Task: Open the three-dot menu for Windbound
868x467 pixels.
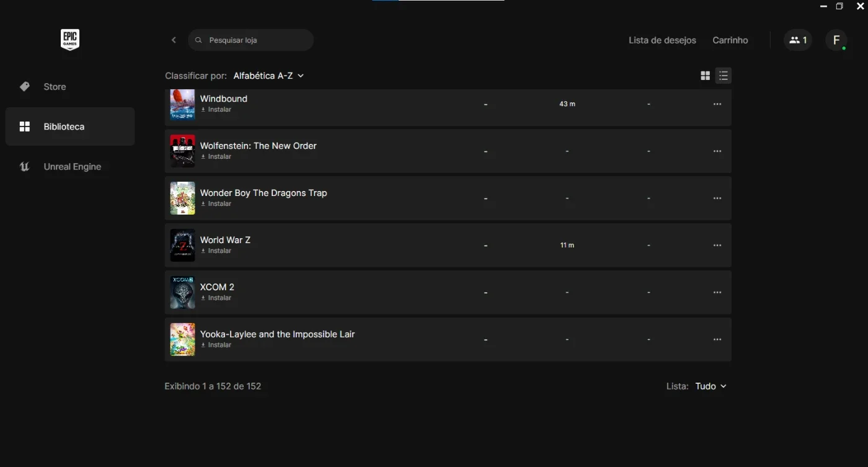Action: pyautogui.click(x=717, y=104)
